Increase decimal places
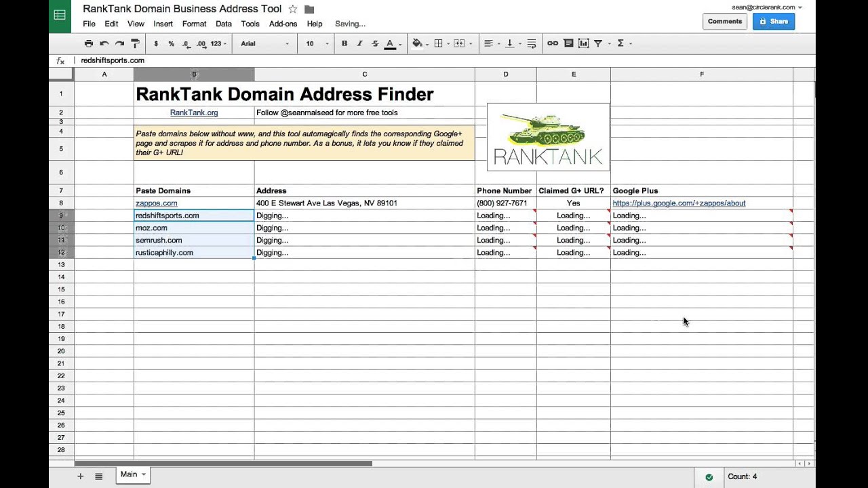The height and width of the screenshot is (488, 868). (201, 43)
